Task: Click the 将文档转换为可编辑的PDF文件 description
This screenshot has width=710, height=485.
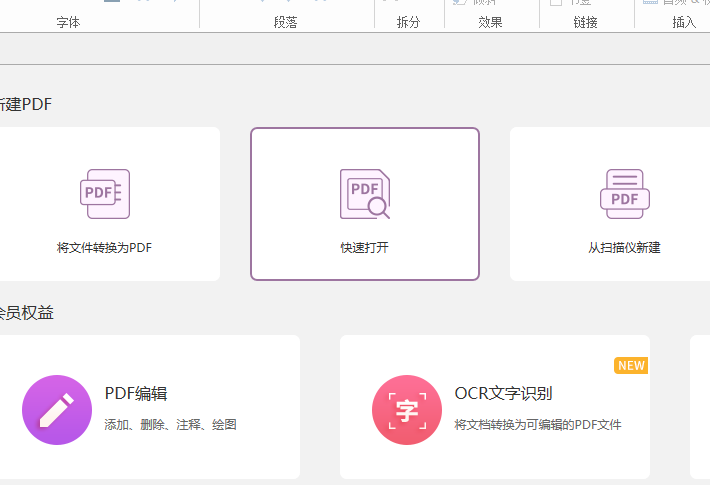Action: pyautogui.click(x=537, y=425)
